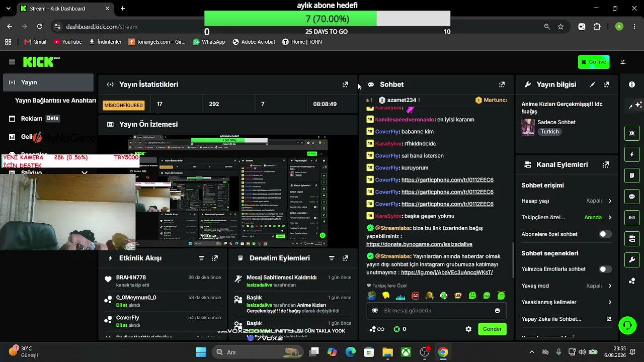The image size is (644, 362).
Task: Expand Yavaş mod setting
Action: tap(567, 286)
